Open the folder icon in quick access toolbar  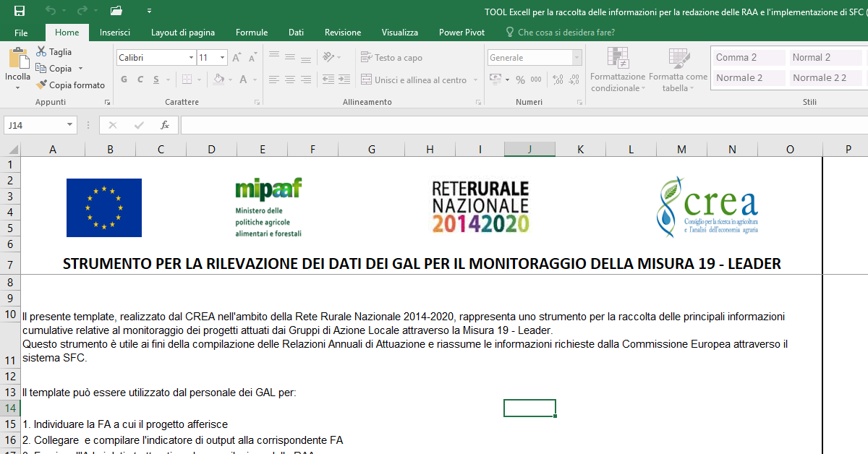click(x=116, y=11)
